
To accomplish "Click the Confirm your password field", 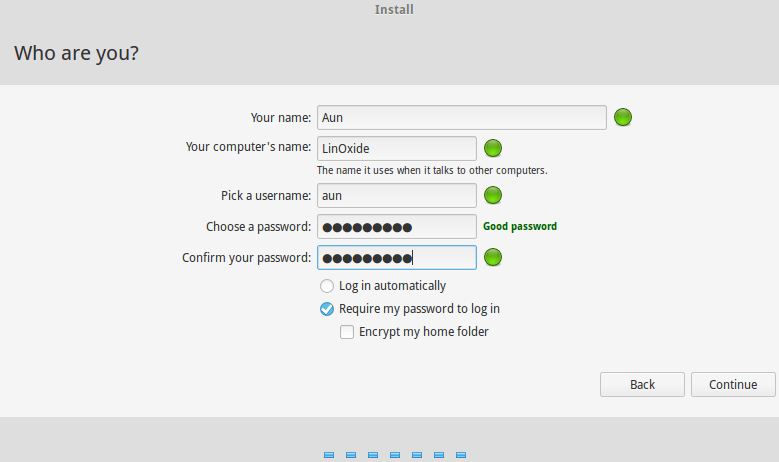I will (x=396, y=258).
